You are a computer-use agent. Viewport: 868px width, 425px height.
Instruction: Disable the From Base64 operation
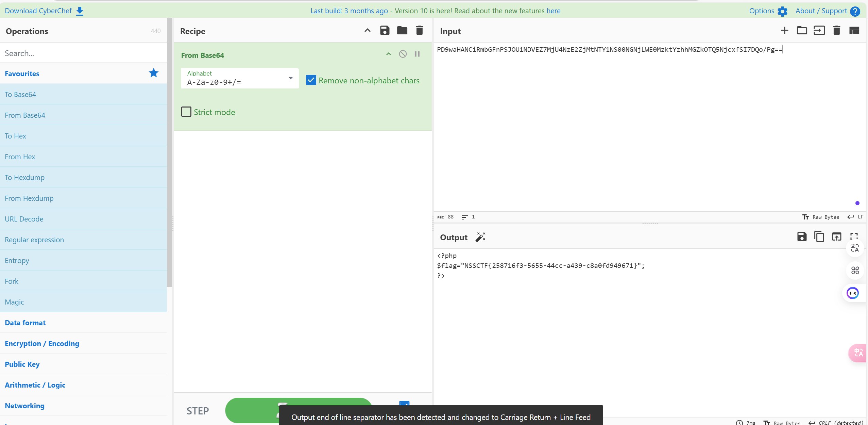(x=403, y=54)
